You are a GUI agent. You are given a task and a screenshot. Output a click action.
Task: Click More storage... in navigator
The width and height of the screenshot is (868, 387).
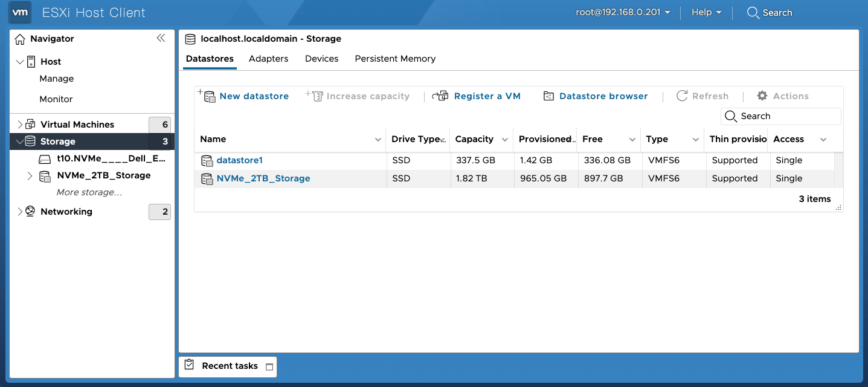(x=89, y=192)
